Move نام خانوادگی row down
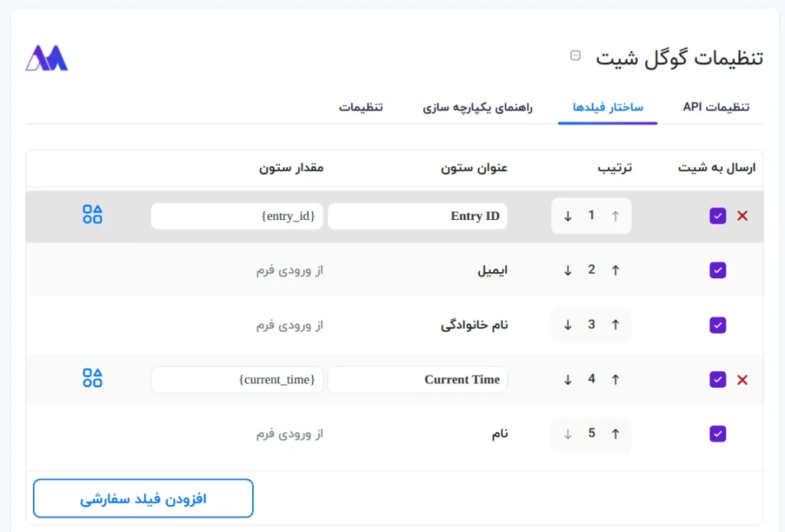Viewport: 785px width, 532px height. (568, 325)
